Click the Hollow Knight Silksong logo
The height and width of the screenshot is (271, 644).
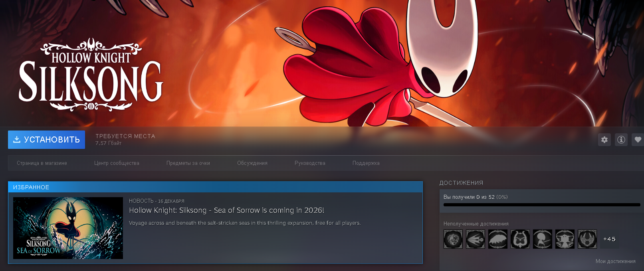coord(91,75)
